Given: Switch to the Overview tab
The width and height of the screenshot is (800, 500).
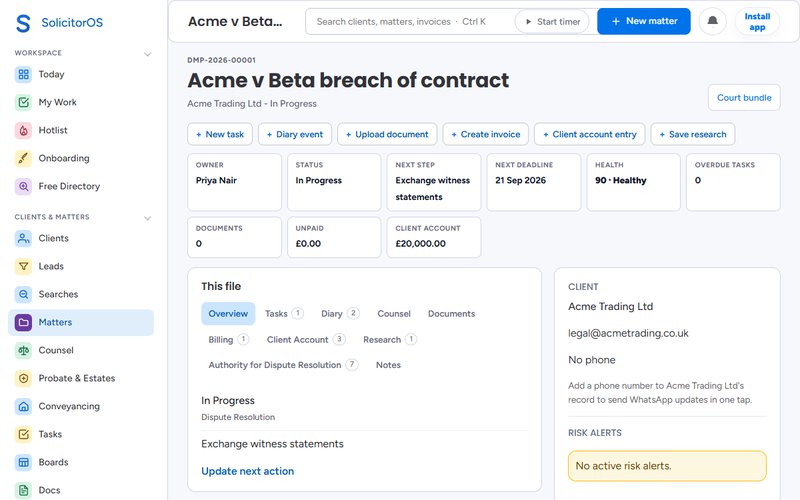Looking at the screenshot, I should [228, 314].
